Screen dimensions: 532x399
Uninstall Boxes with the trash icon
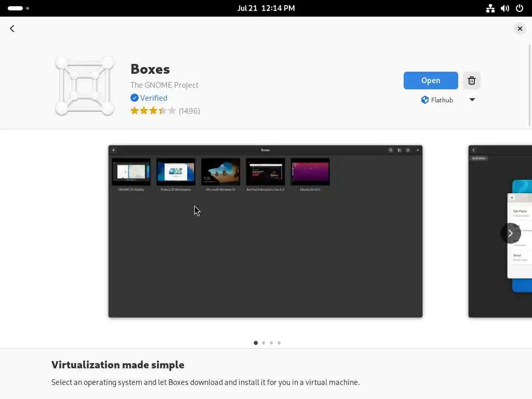click(x=471, y=81)
